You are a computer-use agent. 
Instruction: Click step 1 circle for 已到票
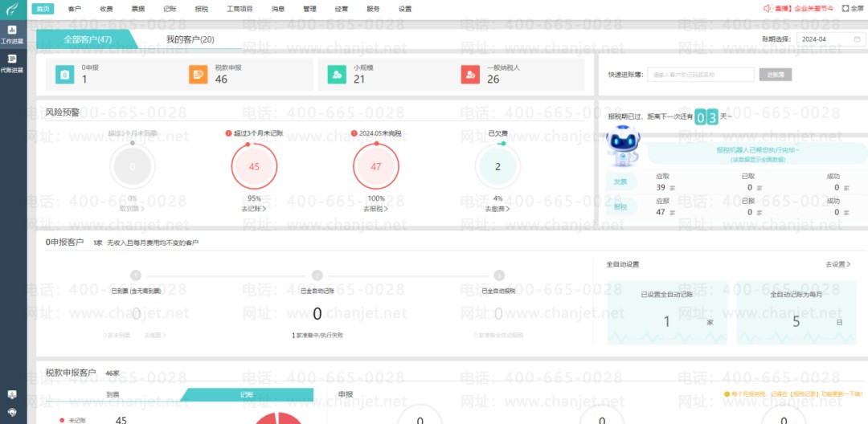point(136,275)
